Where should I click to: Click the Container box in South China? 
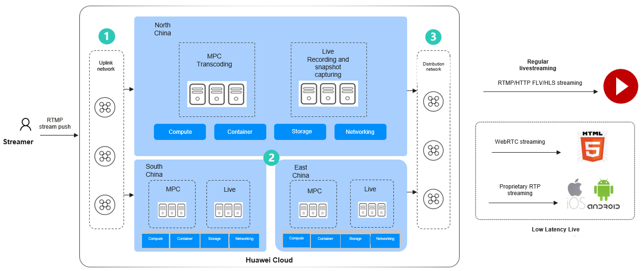(185, 240)
